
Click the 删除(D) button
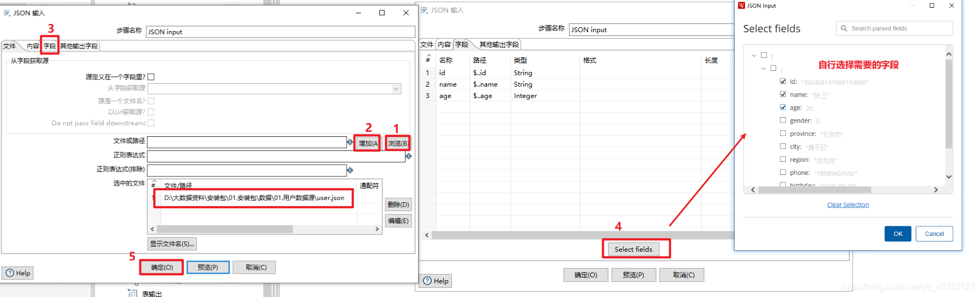(398, 205)
